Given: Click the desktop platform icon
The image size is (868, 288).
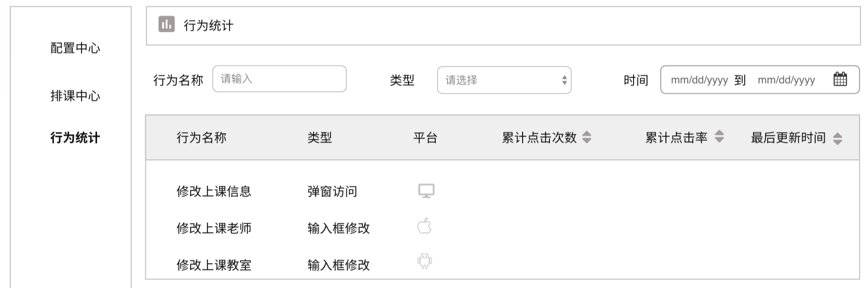Looking at the screenshot, I should [x=426, y=191].
